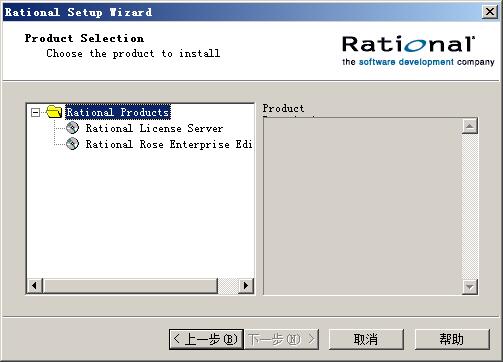Collapse the Rational Products tree node
503x362 pixels.
coord(35,112)
